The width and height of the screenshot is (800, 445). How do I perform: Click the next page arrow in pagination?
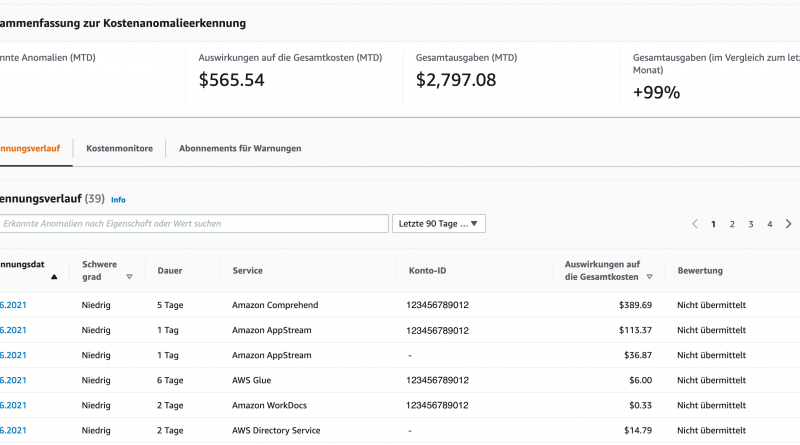point(789,224)
